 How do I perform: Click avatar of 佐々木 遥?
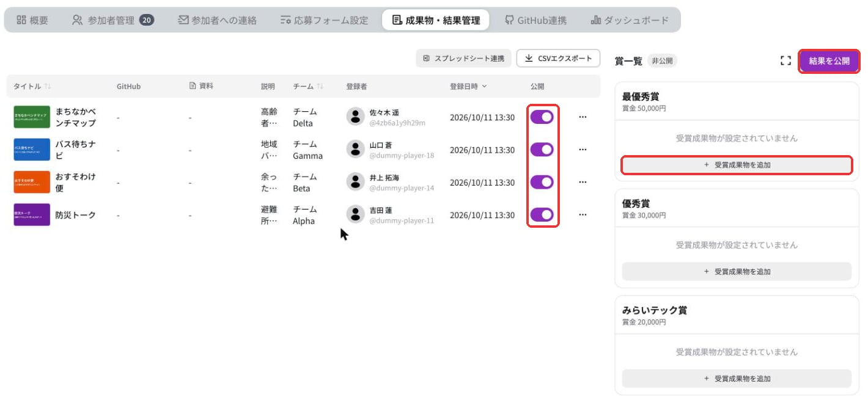coord(356,117)
